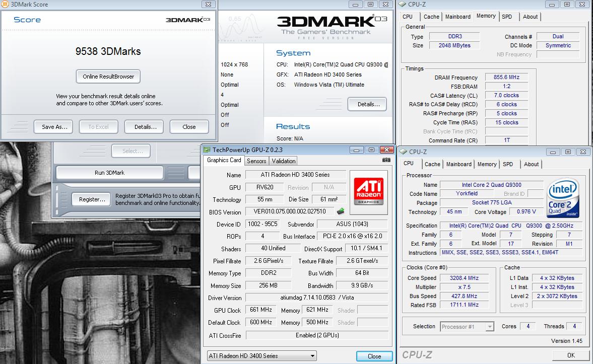Click Close in the 3DMark Score window
The width and height of the screenshot is (593, 364).
pyautogui.click(x=189, y=127)
